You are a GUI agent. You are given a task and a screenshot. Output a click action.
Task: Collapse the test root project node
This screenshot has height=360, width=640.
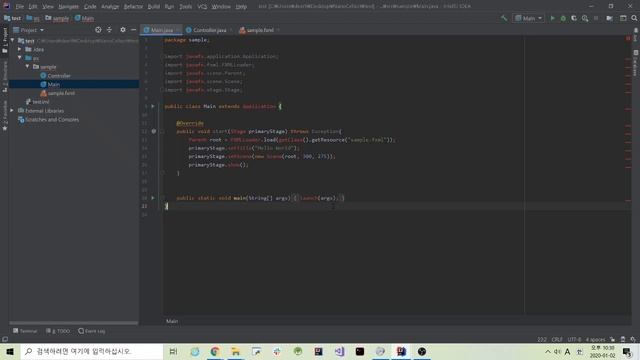pyautogui.click(x=12, y=40)
